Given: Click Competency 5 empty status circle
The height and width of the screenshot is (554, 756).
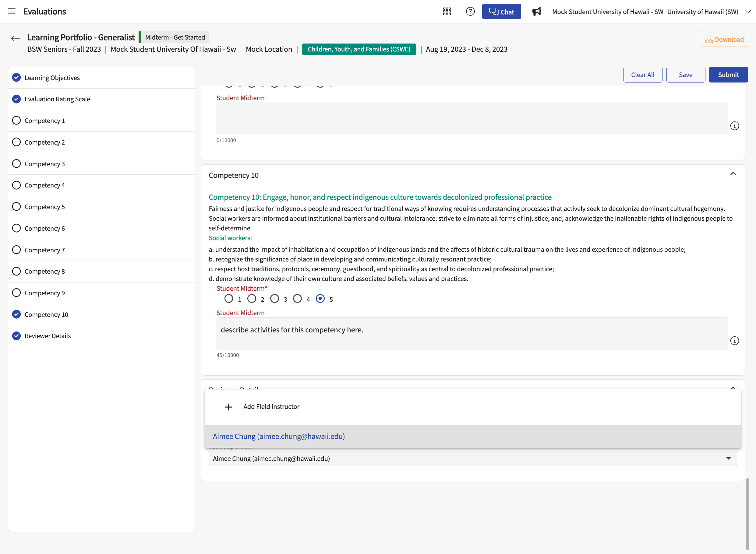Looking at the screenshot, I should tap(16, 207).
